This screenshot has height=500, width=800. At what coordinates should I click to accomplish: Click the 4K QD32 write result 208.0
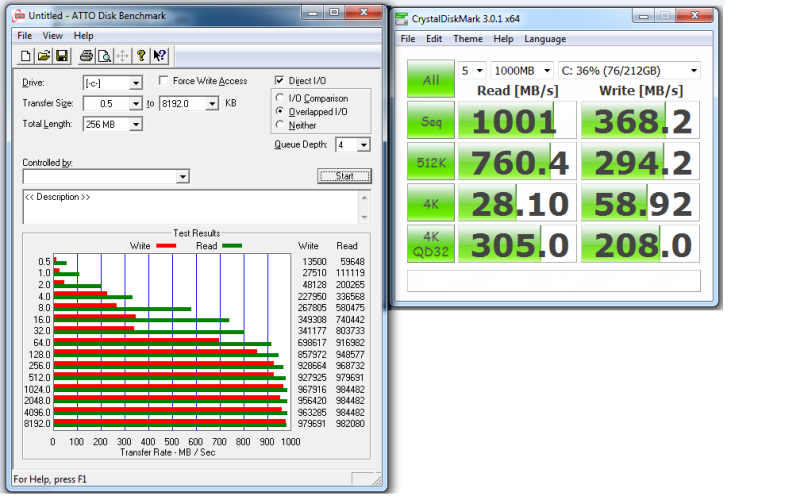point(640,244)
